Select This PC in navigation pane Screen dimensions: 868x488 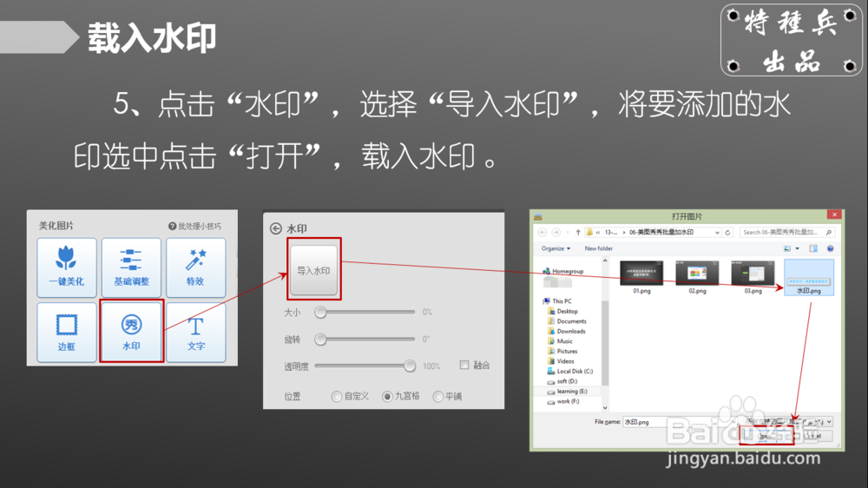point(557,300)
